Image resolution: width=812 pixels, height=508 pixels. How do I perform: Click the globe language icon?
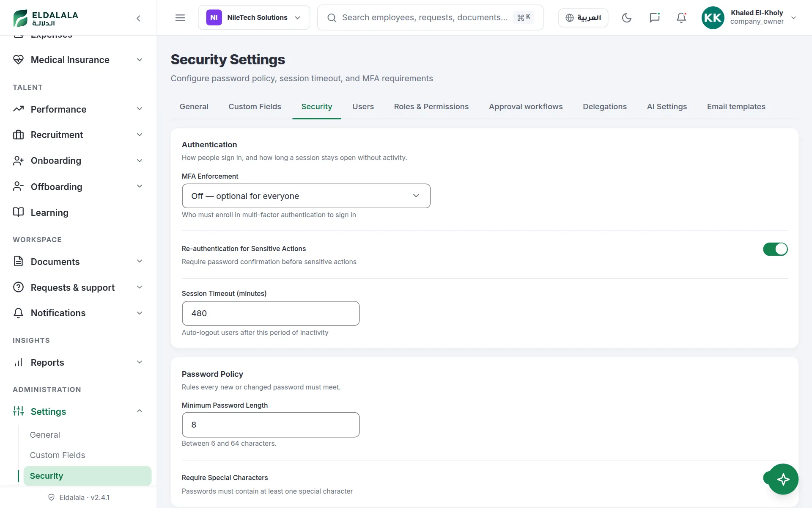[570, 18]
